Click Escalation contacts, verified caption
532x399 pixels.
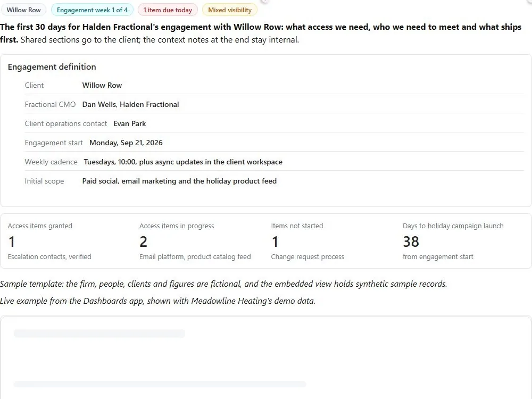pyautogui.click(x=49, y=257)
